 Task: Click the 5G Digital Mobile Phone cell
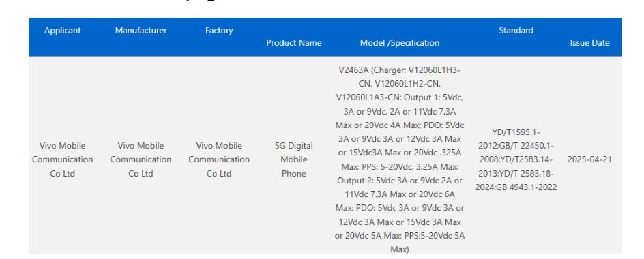(293, 159)
